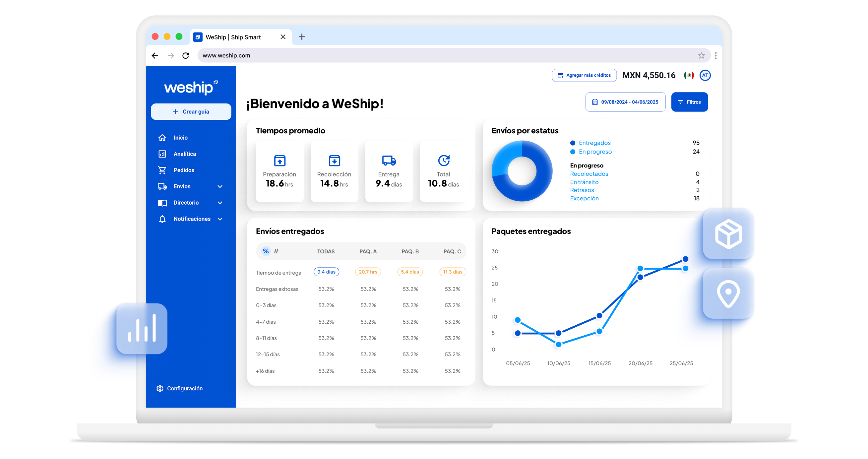Open browser three-dot menu
Image resolution: width=868 pixels, height=459 pixels.
pyautogui.click(x=715, y=56)
